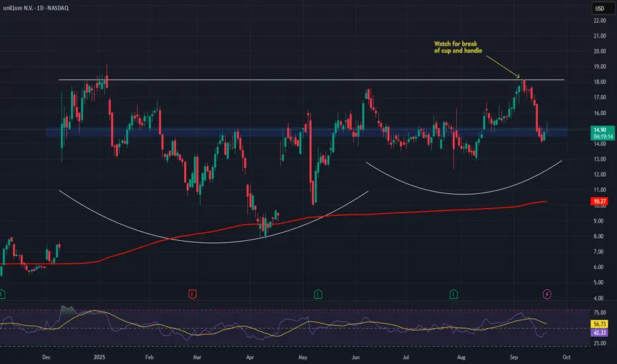
Task: Open the green earnings marker below Aug
Action: pos(453,294)
